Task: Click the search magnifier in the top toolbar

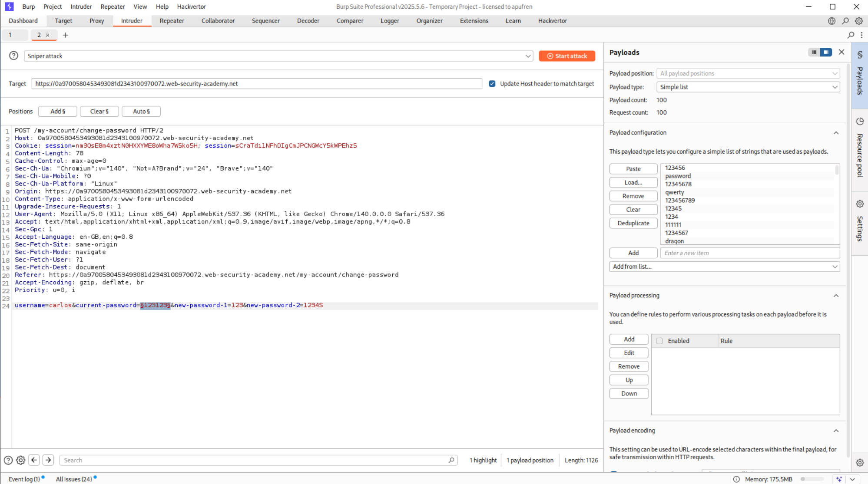Action: pyautogui.click(x=845, y=21)
